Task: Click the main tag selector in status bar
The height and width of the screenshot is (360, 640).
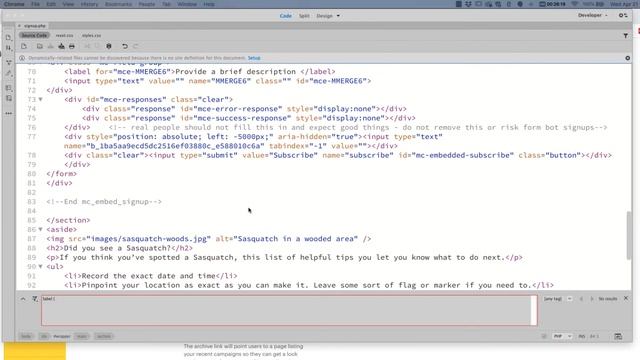Action: (x=82, y=336)
